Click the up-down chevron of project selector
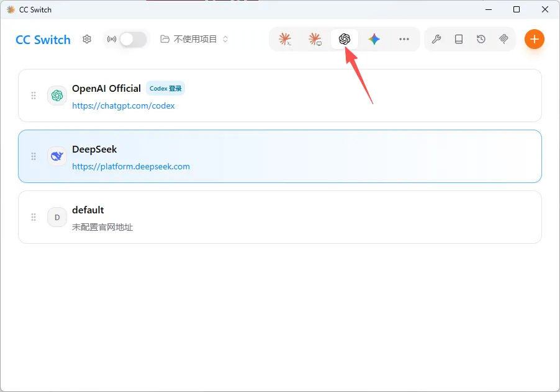This screenshot has height=392, width=560. point(225,39)
